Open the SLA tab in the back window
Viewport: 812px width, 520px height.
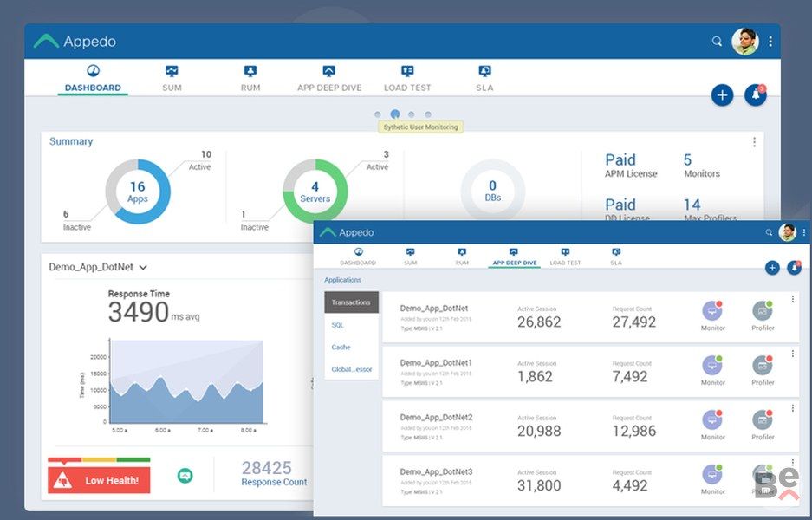click(x=484, y=79)
